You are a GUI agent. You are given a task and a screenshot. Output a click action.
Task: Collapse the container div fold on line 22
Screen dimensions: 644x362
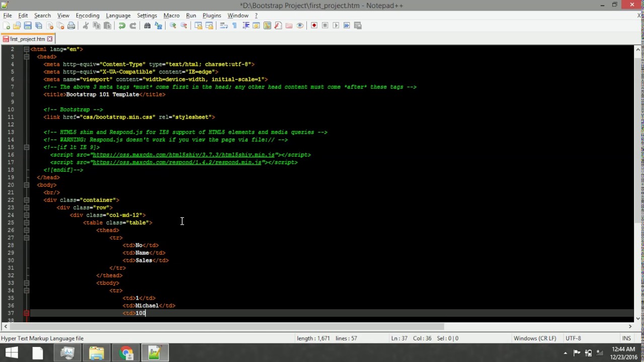[x=27, y=200]
